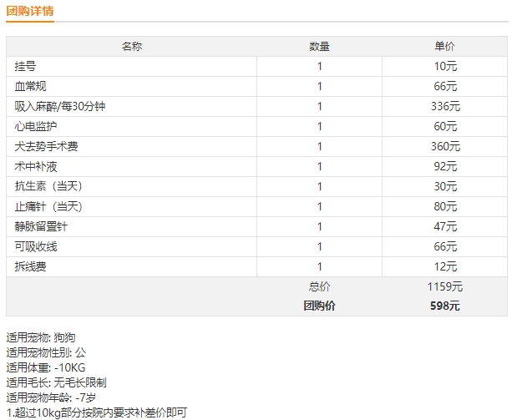Select the 团购详情 tab heading

(30, 11)
